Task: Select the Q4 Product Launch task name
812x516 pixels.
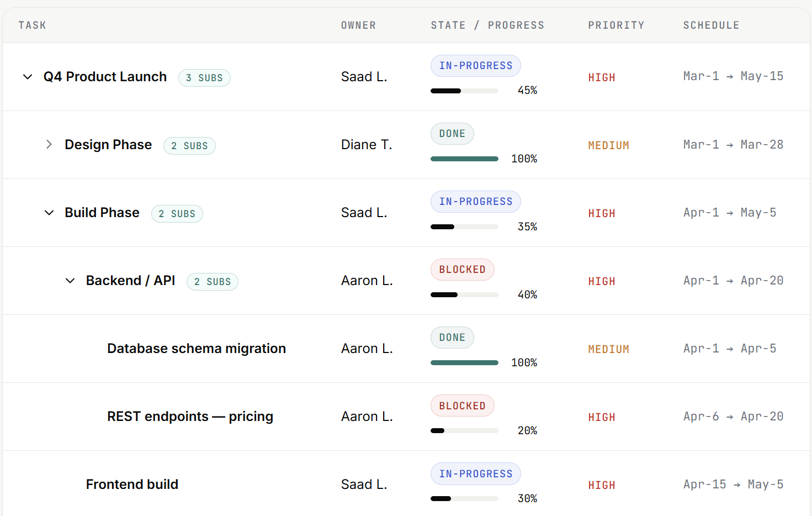Action: point(105,77)
